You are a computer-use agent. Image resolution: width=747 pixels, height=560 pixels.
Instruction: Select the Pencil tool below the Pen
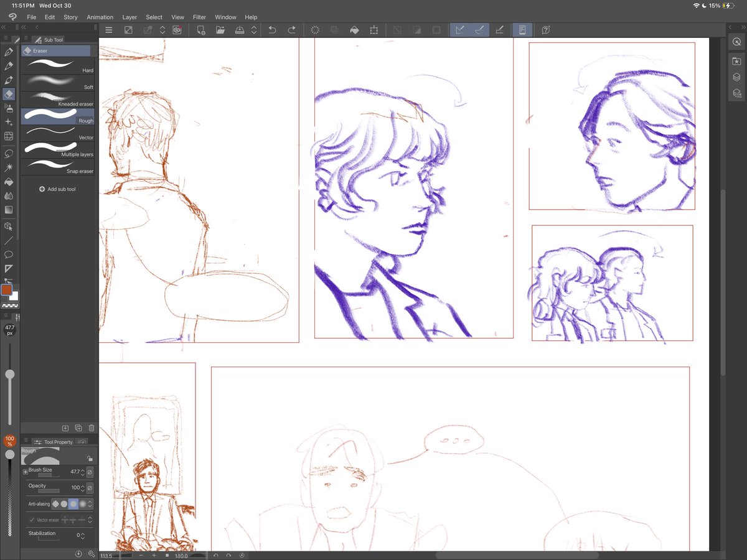9,66
